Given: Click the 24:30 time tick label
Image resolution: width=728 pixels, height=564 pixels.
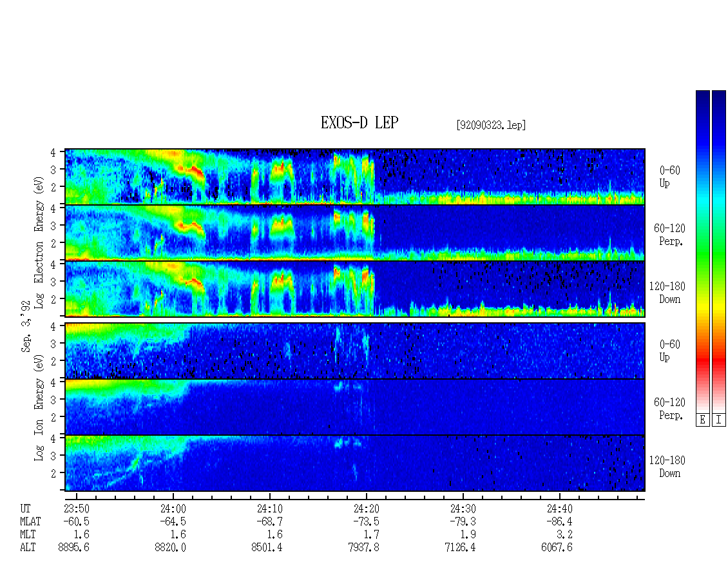Looking at the screenshot, I should (x=463, y=509).
